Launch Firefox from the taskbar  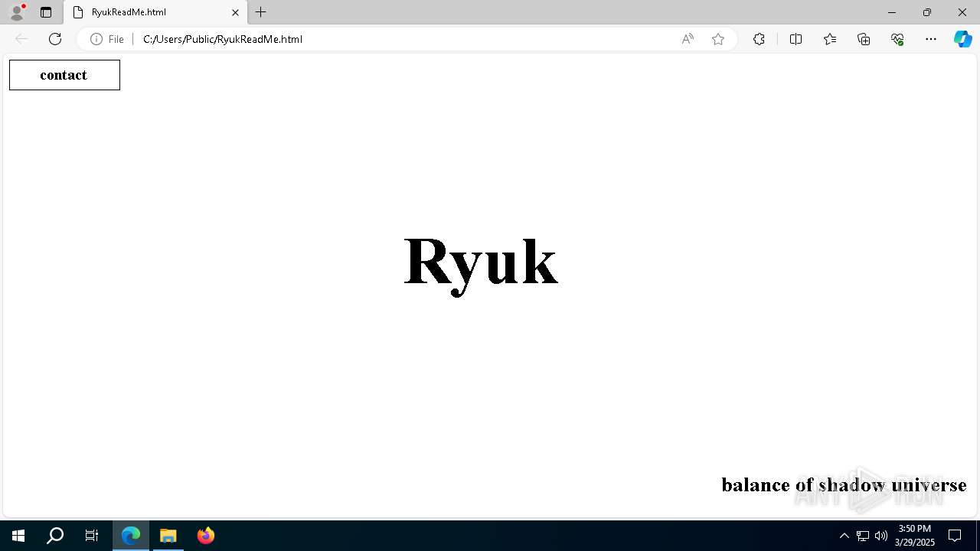(x=205, y=536)
